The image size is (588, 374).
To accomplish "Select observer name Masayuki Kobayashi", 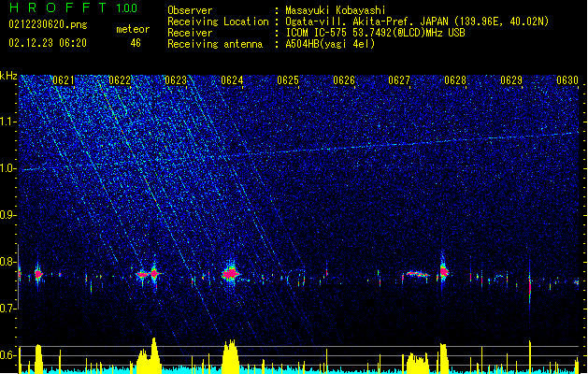I will 335,10.
